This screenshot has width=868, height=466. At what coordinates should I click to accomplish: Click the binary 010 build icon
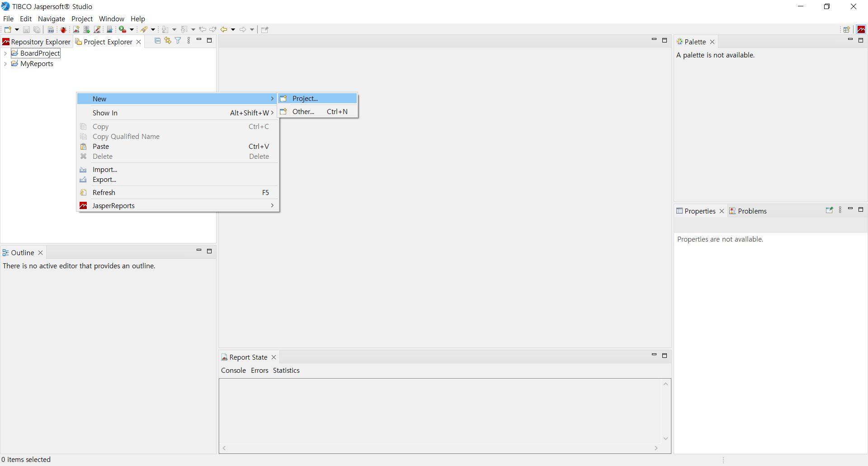pyautogui.click(x=51, y=29)
